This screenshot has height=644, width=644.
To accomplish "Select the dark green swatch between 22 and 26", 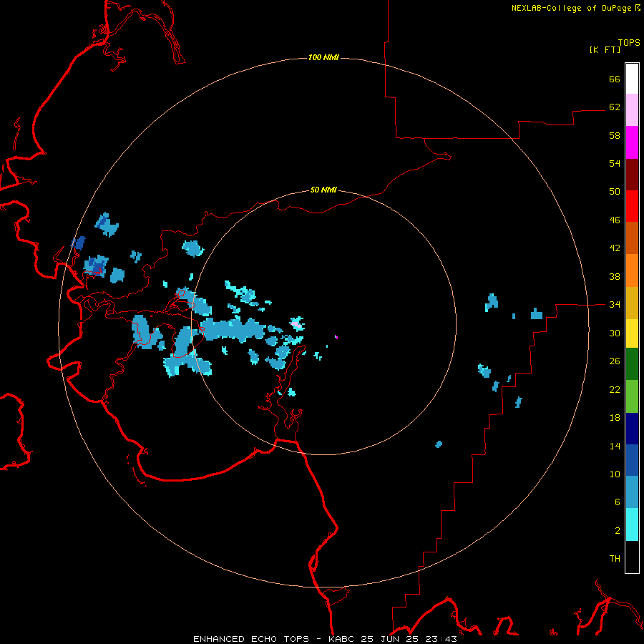I will point(632,364).
